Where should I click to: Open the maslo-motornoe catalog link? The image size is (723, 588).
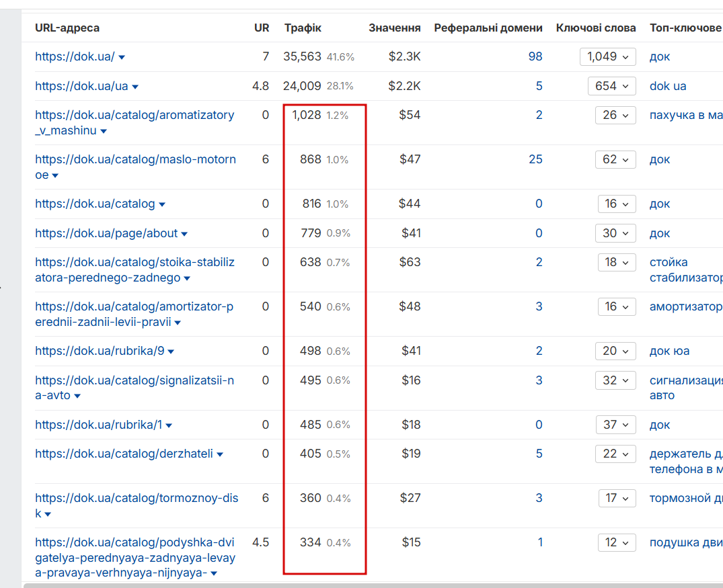click(136, 167)
